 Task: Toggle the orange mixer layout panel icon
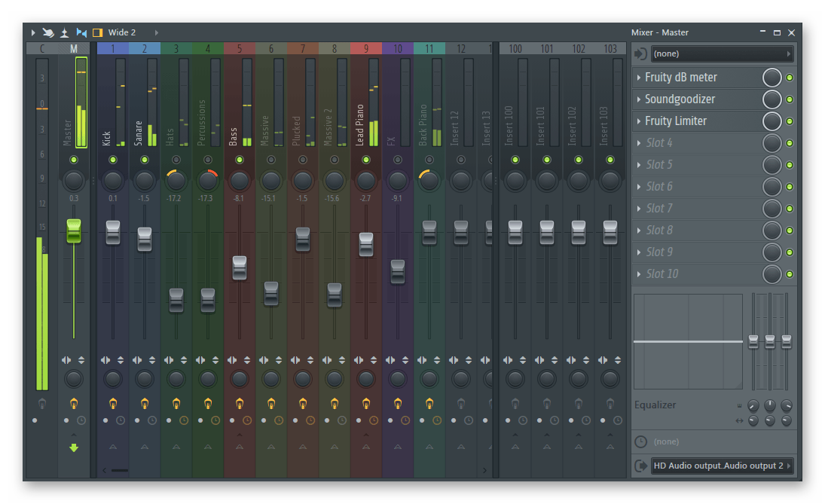[x=97, y=32]
